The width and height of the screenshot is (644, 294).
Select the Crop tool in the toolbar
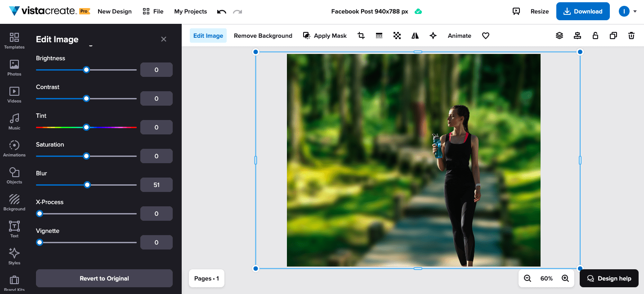coord(361,36)
